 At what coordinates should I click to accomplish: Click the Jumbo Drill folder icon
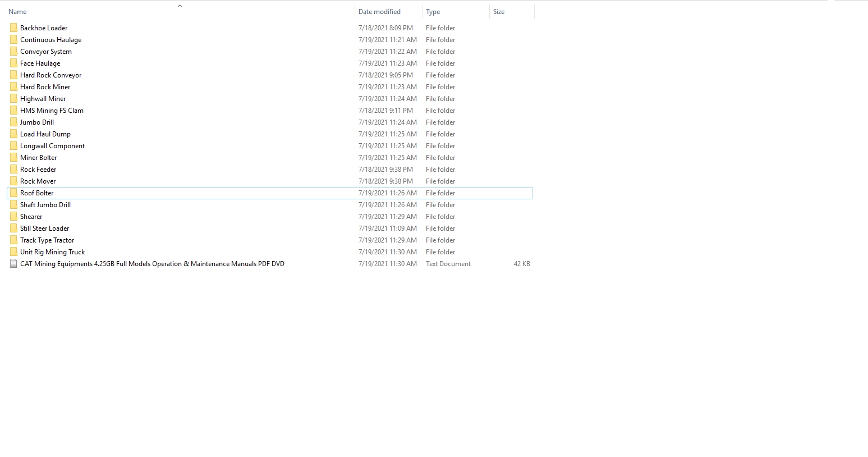(13, 122)
